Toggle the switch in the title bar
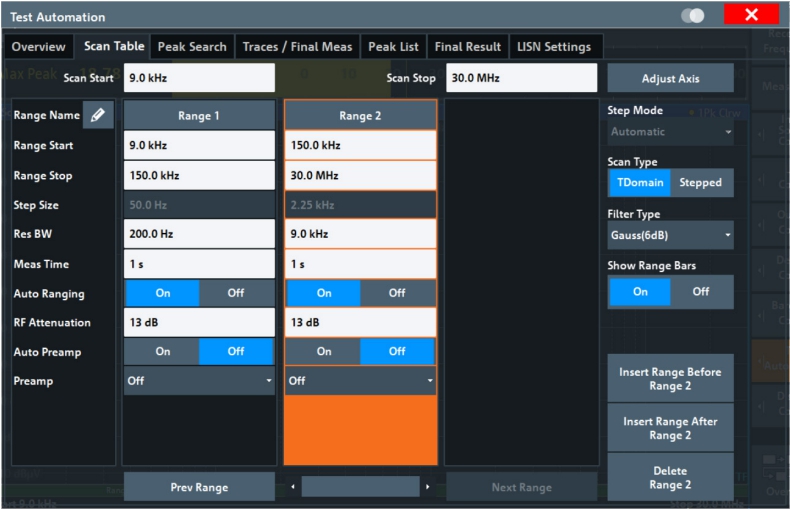This screenshot has width=790, height=509. point(692,16)
